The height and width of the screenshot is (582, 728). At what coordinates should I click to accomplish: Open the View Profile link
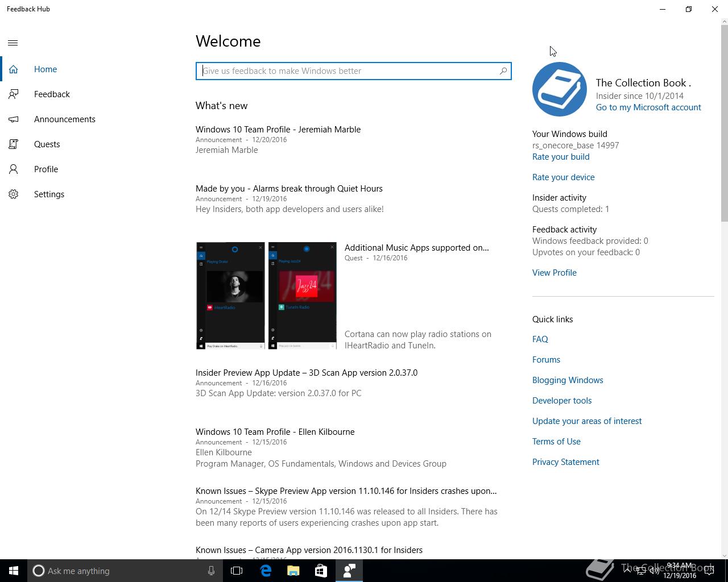555,273
